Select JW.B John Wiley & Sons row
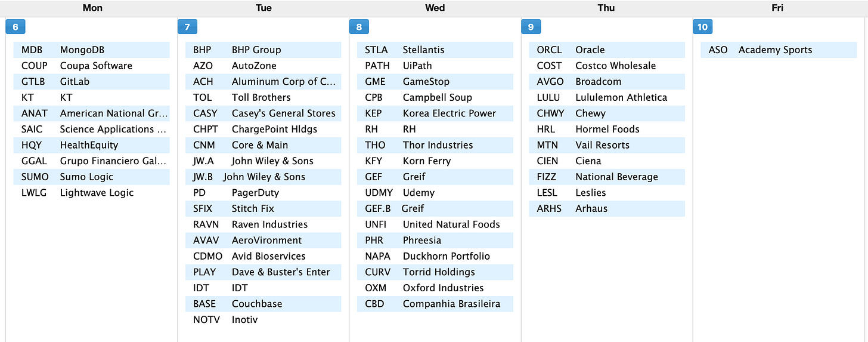This screenshot has width=868, height=342. click(263, 177)
